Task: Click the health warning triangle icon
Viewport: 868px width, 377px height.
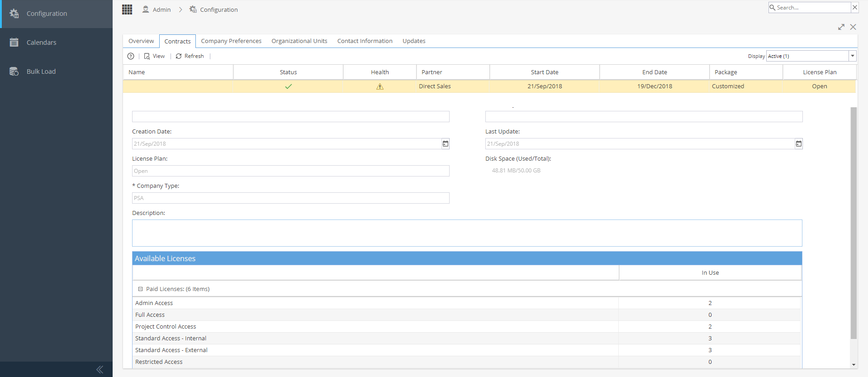Action: 380,86
